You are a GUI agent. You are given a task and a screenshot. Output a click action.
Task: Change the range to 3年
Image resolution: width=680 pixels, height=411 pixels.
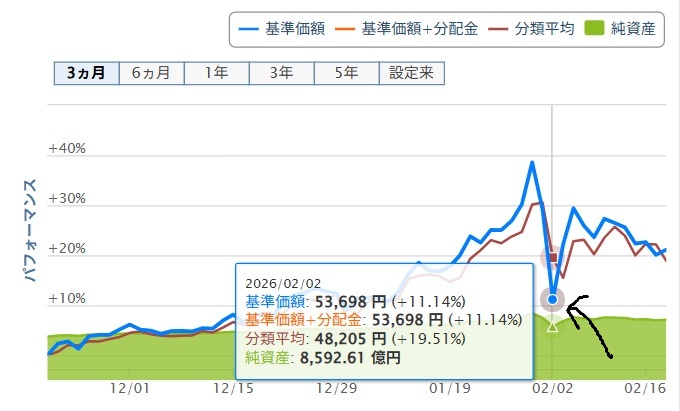[281, 73]
